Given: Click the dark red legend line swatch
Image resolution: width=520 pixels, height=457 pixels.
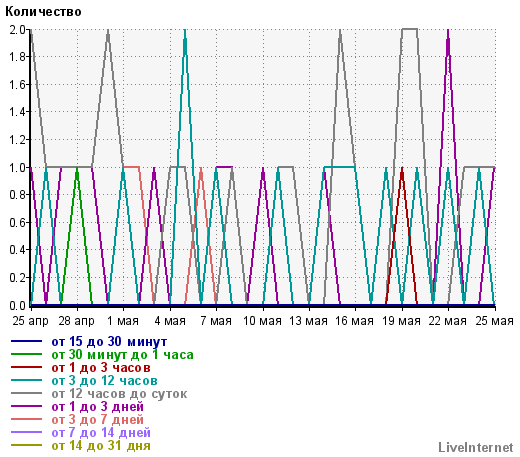Looking at the screenshot, I should [x=26, y=367].
